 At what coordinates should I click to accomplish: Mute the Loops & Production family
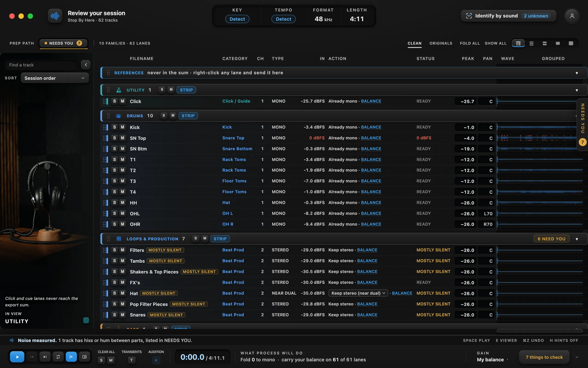tap(205, 239)
